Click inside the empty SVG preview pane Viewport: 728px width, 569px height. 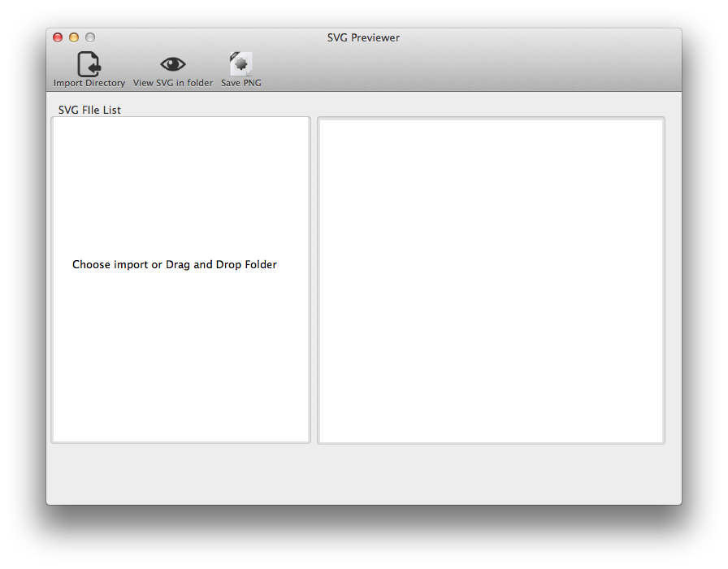pos(492,280)
